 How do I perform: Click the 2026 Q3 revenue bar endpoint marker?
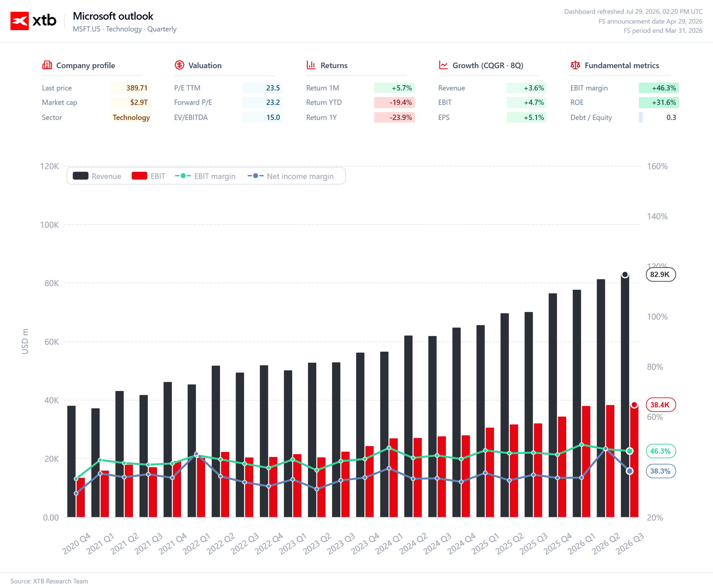[x=625, y=275]
